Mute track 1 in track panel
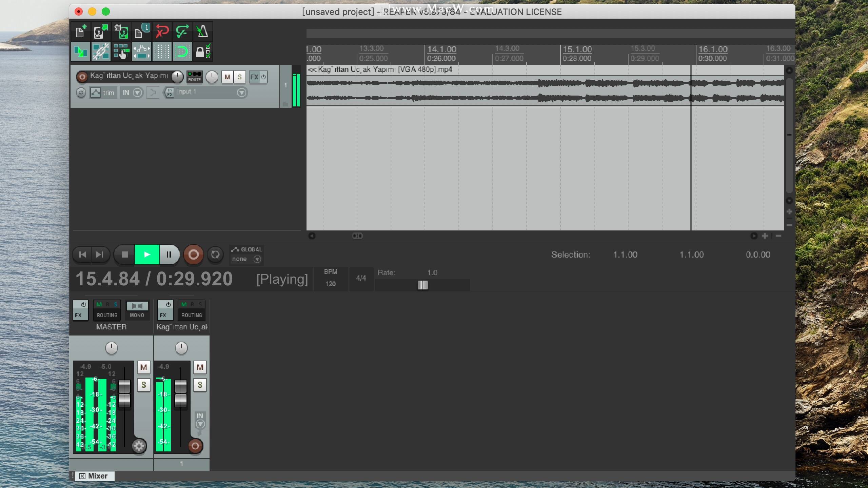This screenshot has height=488, width=868. click(227, 77)
